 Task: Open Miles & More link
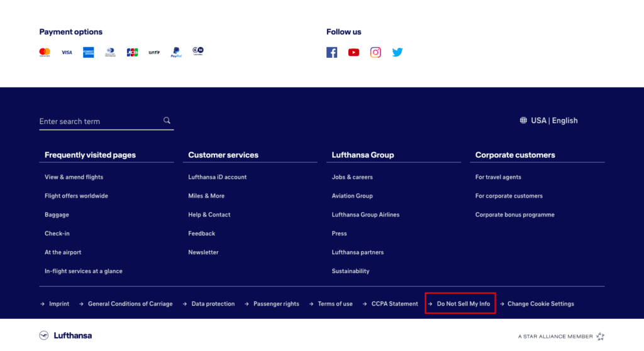click(x=206, y=196)
